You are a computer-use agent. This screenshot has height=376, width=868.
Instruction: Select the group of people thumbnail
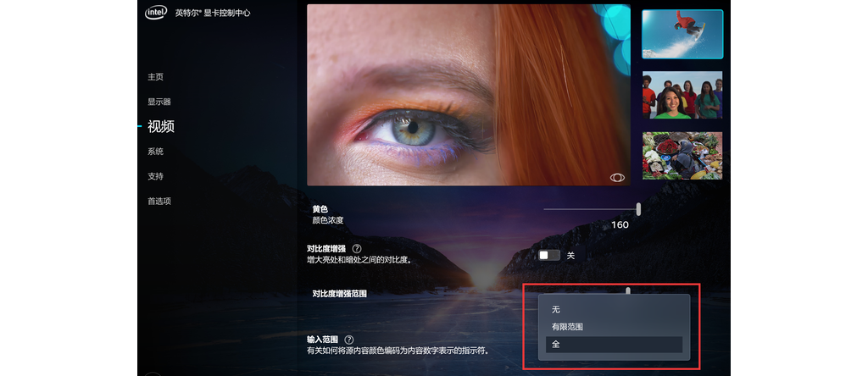tap(682, 95)
